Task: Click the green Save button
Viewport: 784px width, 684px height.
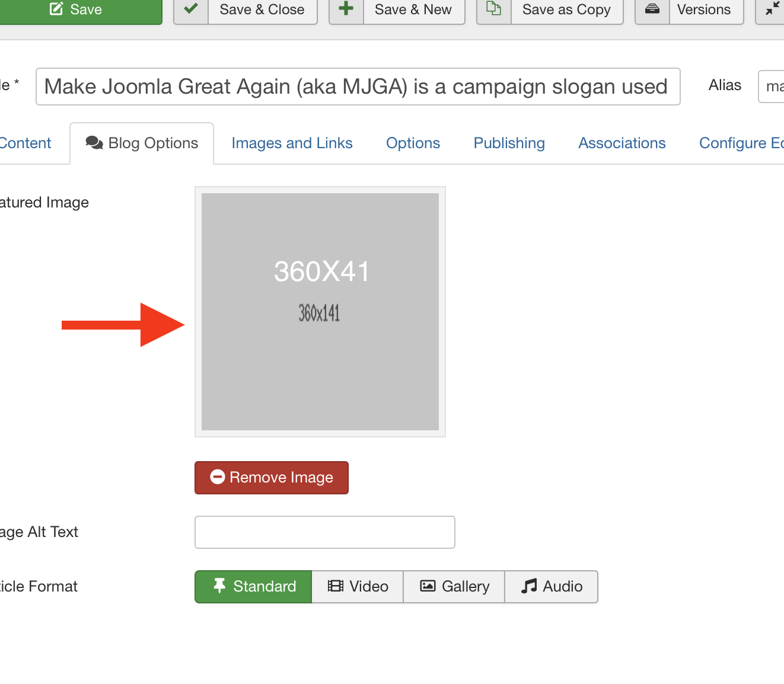Action: coord(77,10)
